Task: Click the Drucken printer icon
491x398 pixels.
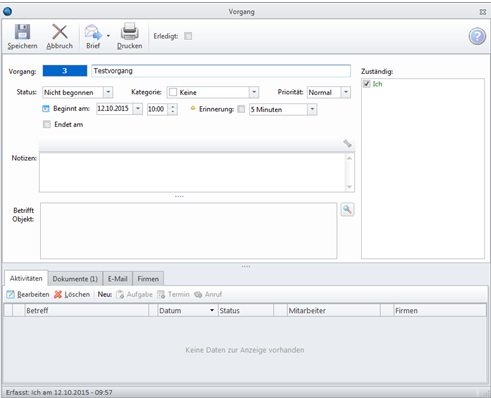Action: [129, 32]
